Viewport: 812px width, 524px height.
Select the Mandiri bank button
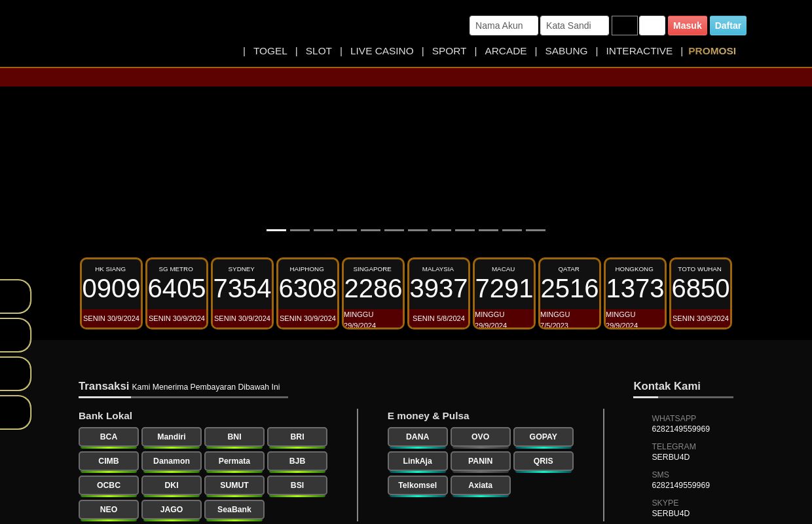click(x=172, y=437)
